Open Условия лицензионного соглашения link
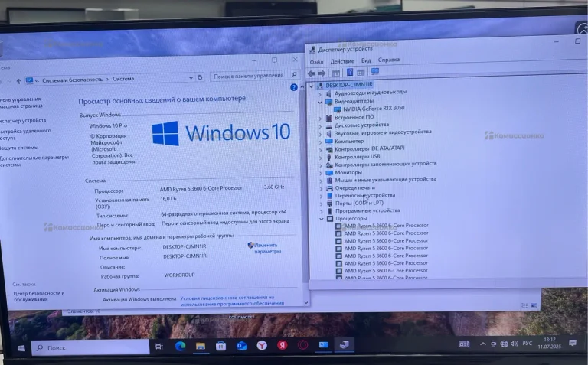588x365 pixels. tap(232, 301)
